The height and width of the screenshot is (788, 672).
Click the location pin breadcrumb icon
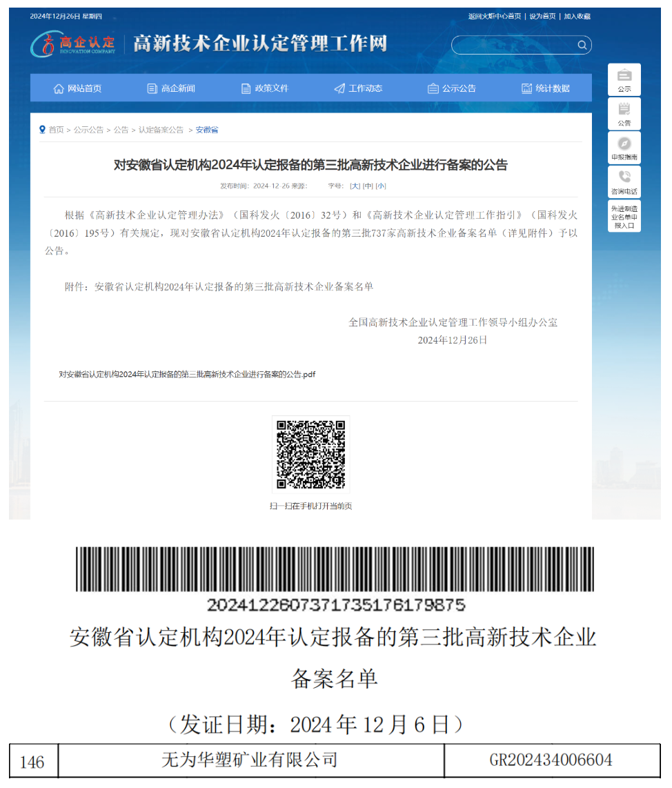pyautogui.click(x=42, y=130)
